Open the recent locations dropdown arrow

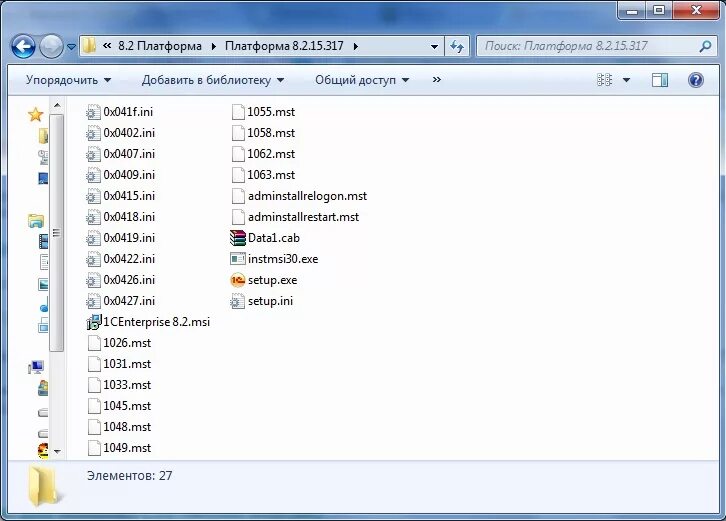click(x=71, y=47)
